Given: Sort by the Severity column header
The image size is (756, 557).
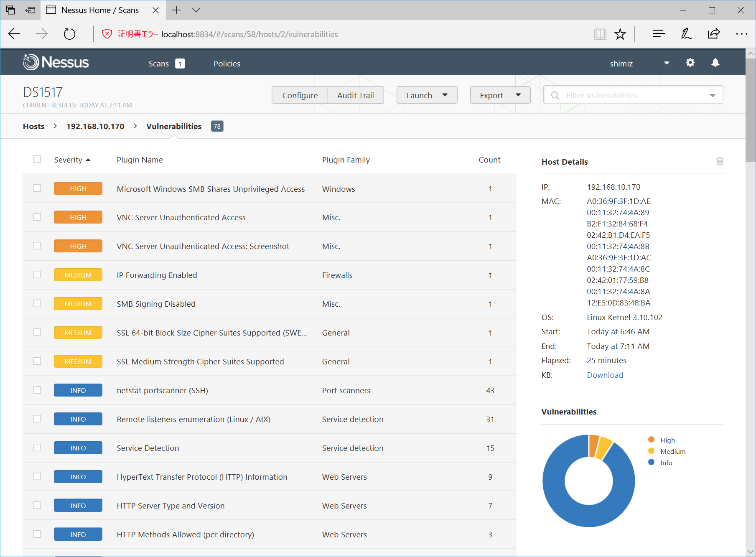Looking at the screenshot, I should pos(72,160).
